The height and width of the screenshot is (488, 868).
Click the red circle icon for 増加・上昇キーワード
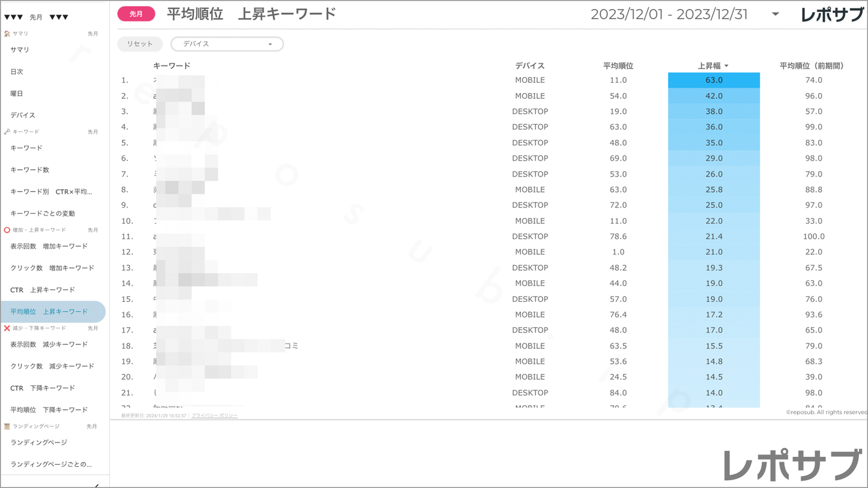[x=7, y=230]
